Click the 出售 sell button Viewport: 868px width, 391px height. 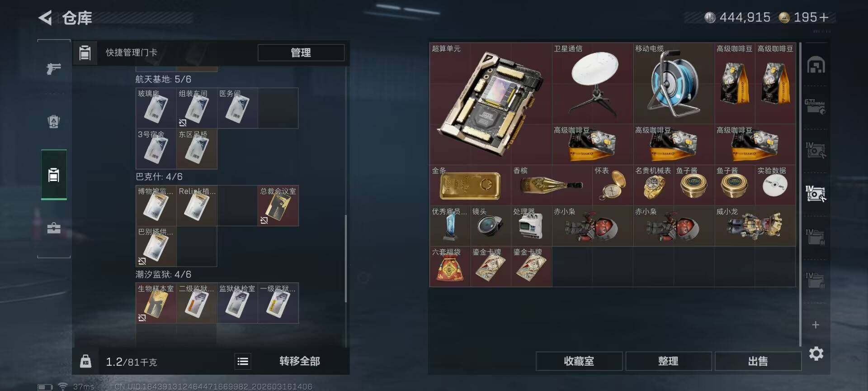tap(758, 361)
